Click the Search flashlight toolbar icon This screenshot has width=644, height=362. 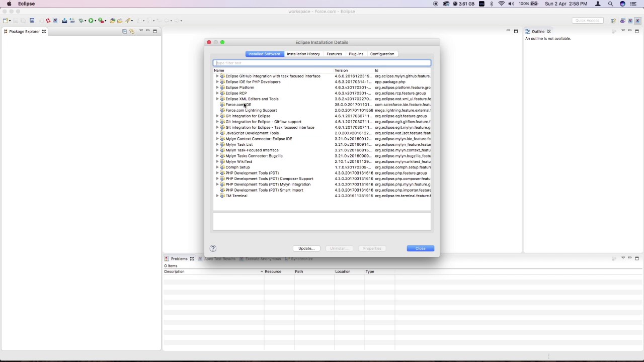[128, 21]
